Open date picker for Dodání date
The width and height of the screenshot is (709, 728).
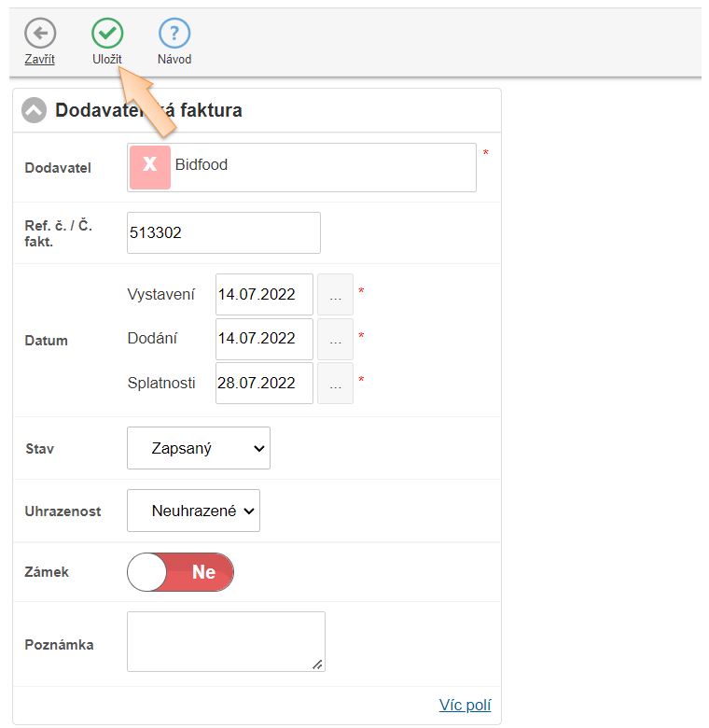335,339
